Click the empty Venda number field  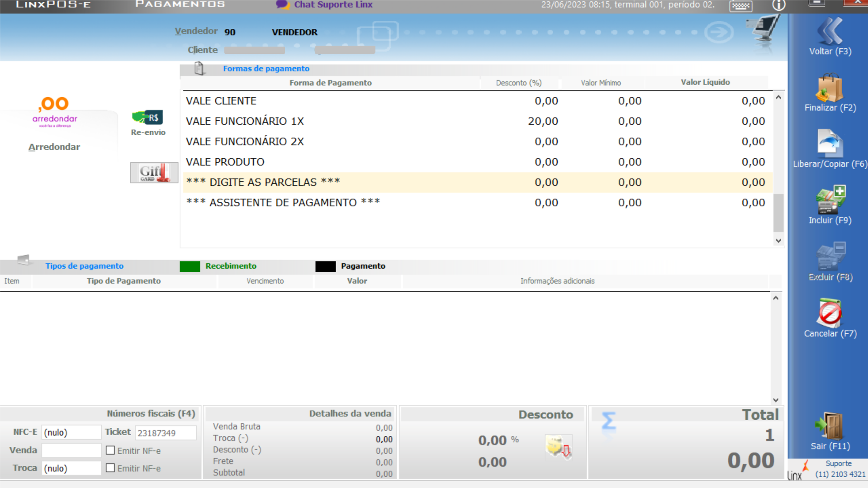71,450
